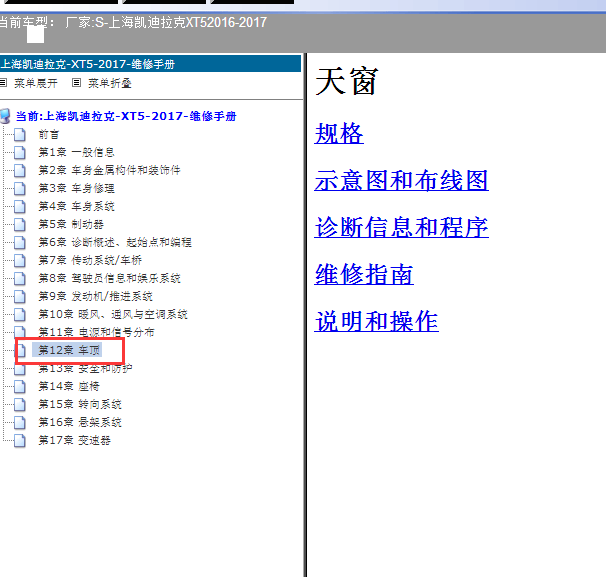Image resolution: width=606 pixels, height=577 pixels.
Task: Click the page icon for 第13章 安全和防护
Action: click(x=20, y=369)
